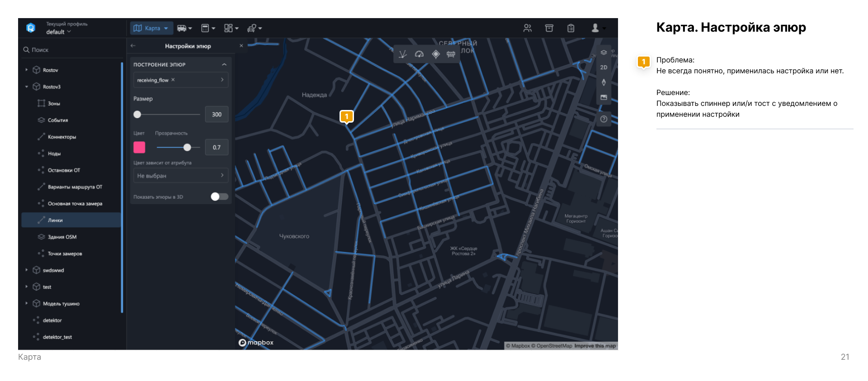
Task: Toggle Показать эпюры в 3D switch
Action: click(219, 196)
